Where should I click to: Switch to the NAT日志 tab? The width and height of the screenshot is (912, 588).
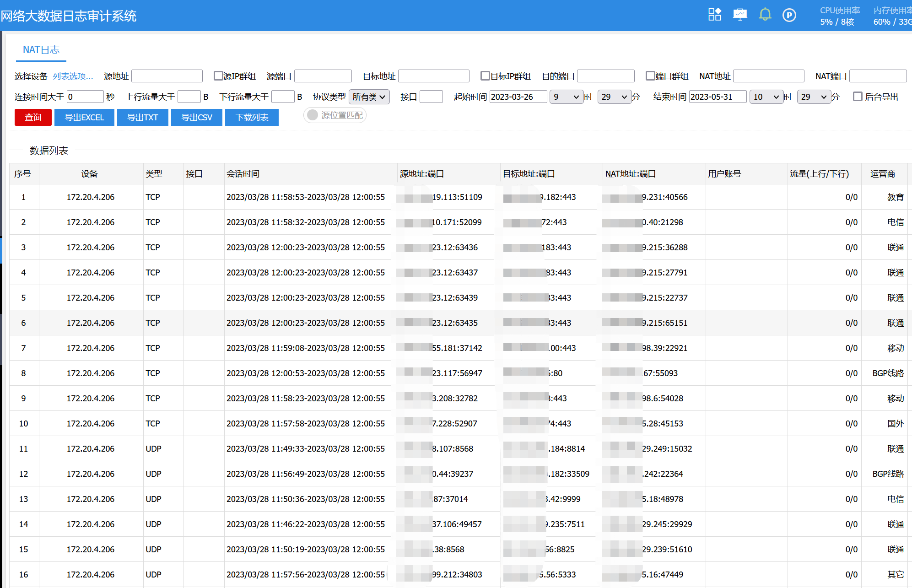tap(41, 49)
